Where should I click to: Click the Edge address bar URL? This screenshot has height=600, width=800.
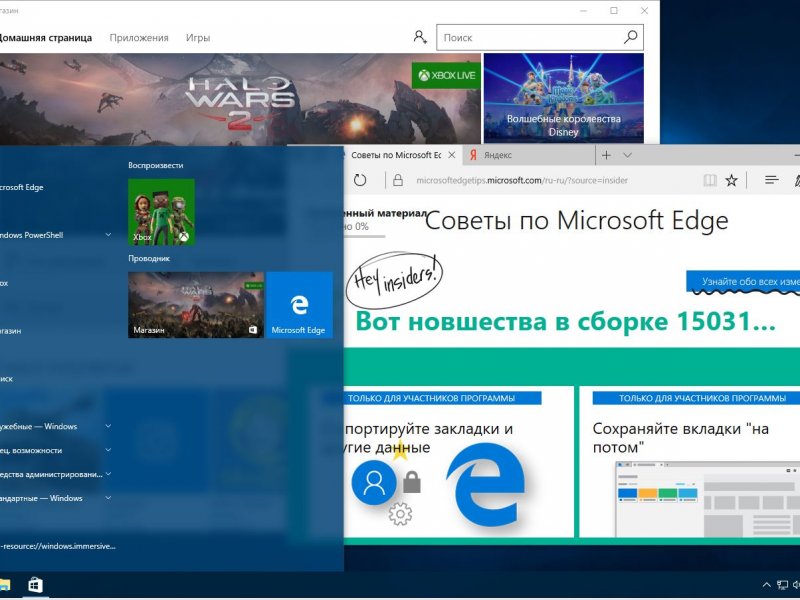(521, 180)
